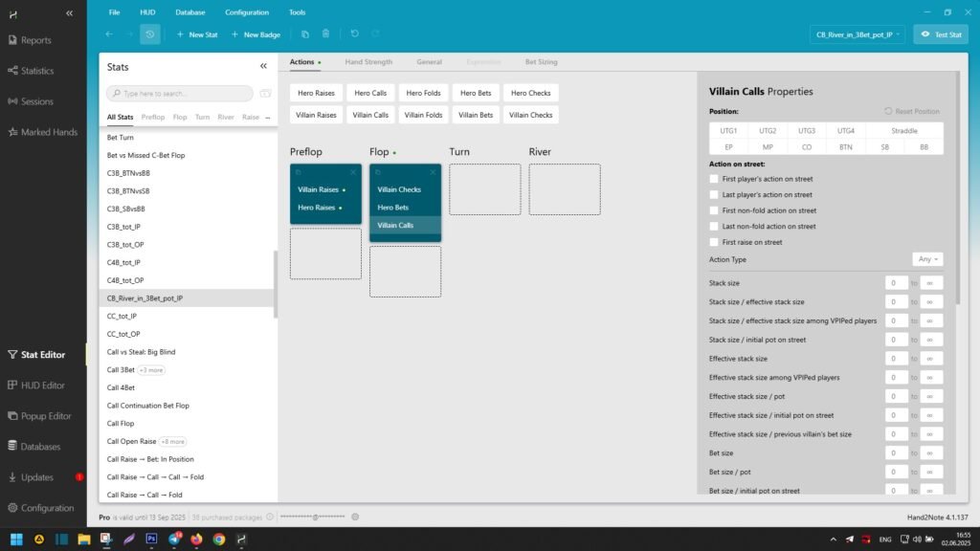The height and width of the screenshot is (551, 980).
Task: Click the delete trash icon in toolbar
Action: point(325,34)
